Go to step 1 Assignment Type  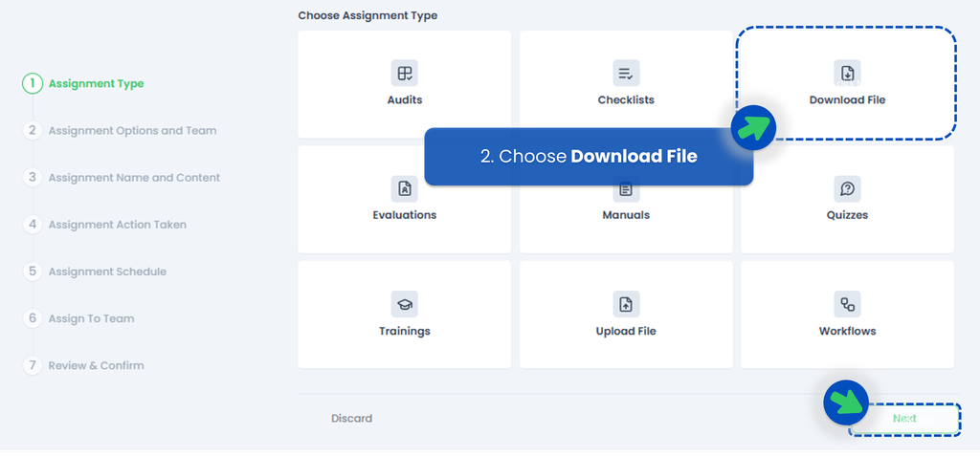click(x=96, y=83)
